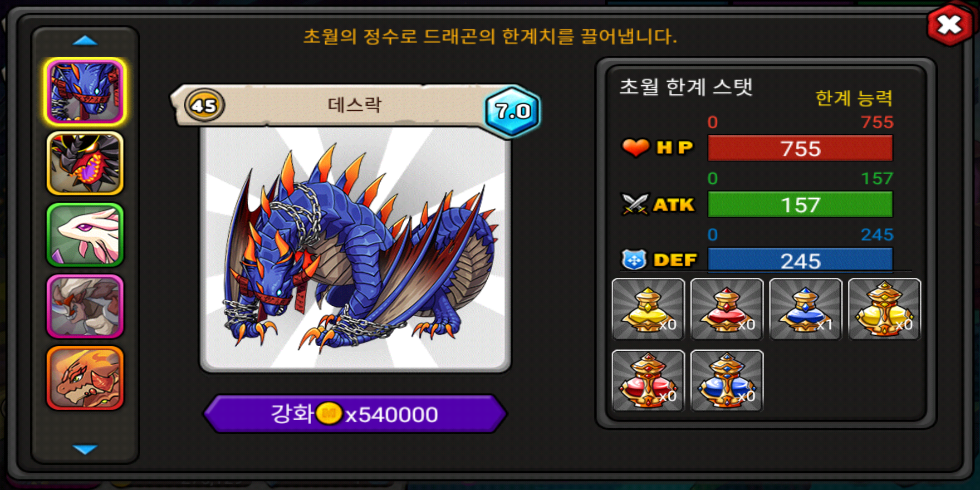Select the large red essence potion

tap(648, 381)
